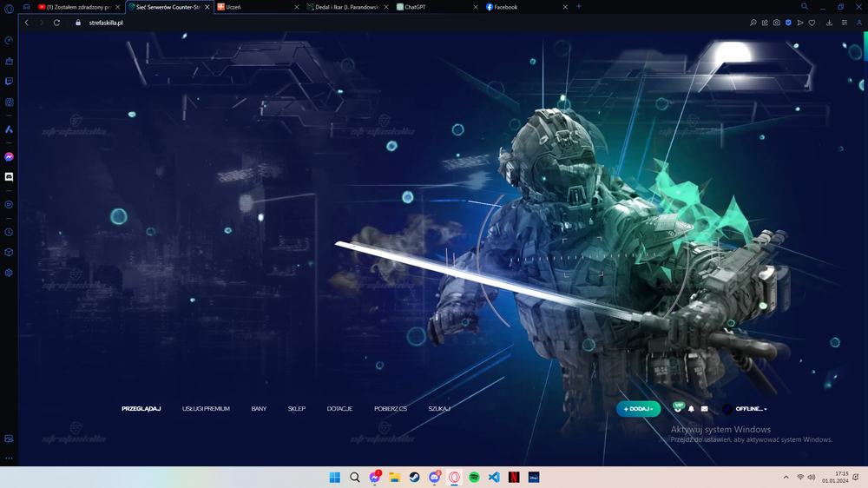The width and height of the screenshot is (868, 488).
Task: Expand the hidden system tray icons chevron
Action: pyautogui.click(x=786, y=478)
